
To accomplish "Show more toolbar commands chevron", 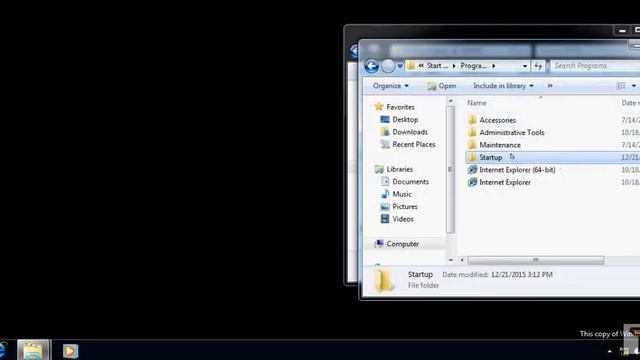I will click(550, 86).
